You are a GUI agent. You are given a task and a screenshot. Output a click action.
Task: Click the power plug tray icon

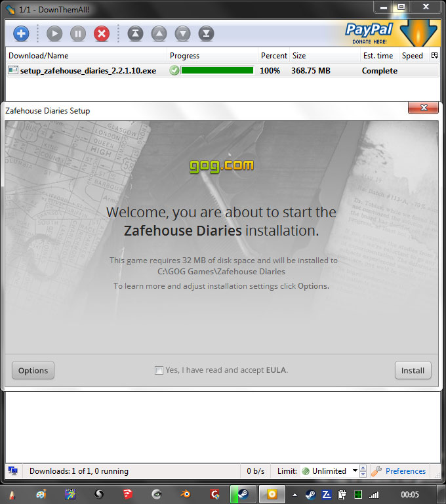click(x=342, y=495)
